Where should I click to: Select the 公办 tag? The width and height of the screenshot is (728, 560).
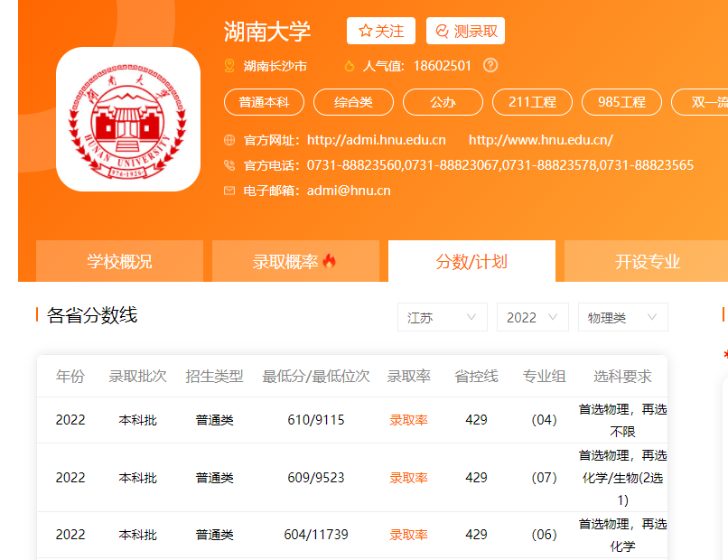pyautogui.click(x=443, y=102)
